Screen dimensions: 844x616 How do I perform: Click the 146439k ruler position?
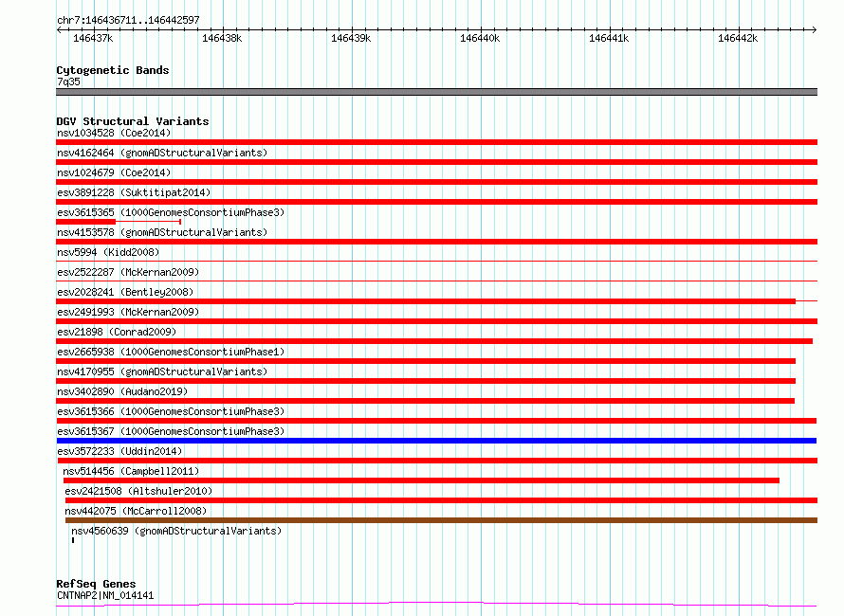pyautogui.click(x=351, y=38)
